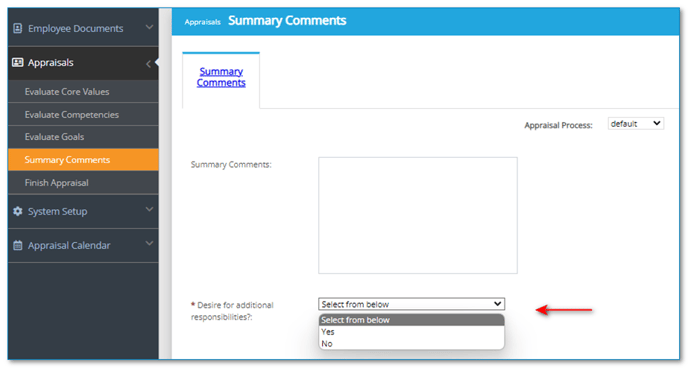Click the Appraisals sidebar icon

click(x=18, y=62)
